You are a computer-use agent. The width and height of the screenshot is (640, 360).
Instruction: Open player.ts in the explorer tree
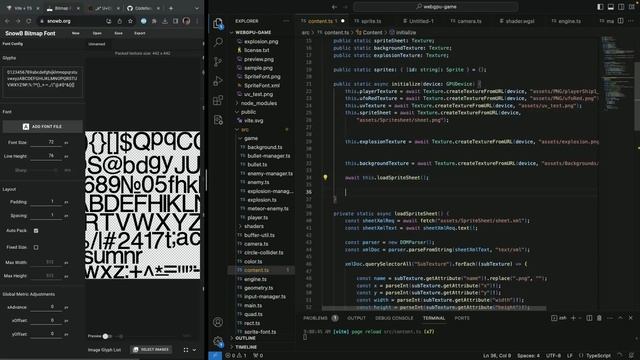[258, 218]
